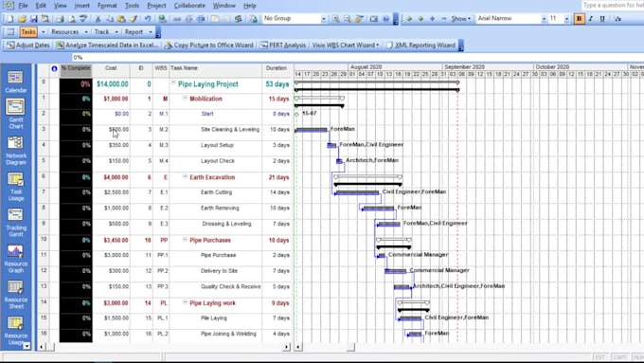This screenshot has width=644, height=363.
Task: Open the File menu
Action: coord(23,6)
